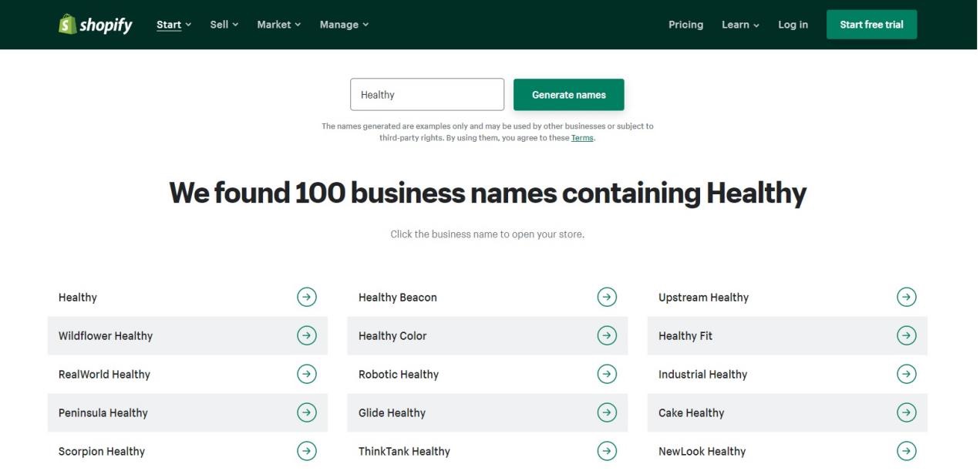The width and height of the screenshot is (980, 471).
Task: Click inside the Healthy search field
Action: click(x=427, y=94)
